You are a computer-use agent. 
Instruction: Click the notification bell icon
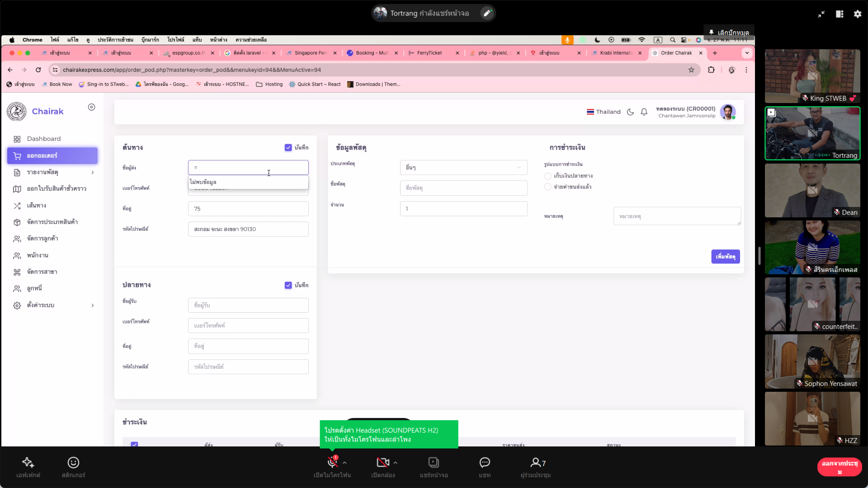tap(644, 112)
